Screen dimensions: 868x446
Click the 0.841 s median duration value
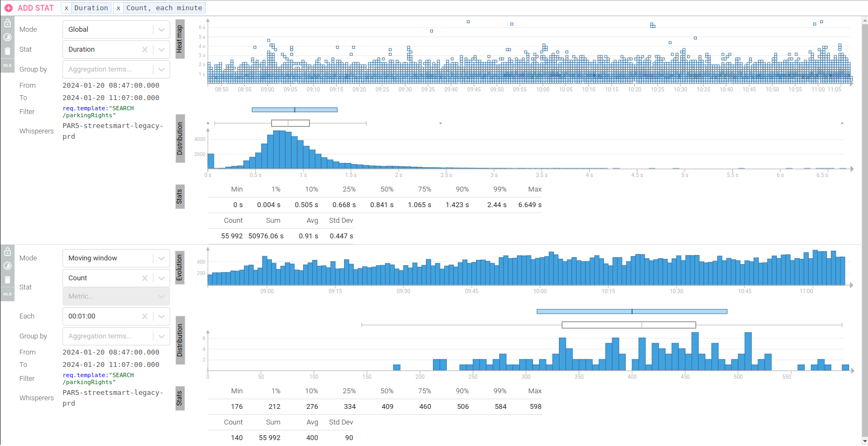(x=382, y=205)
